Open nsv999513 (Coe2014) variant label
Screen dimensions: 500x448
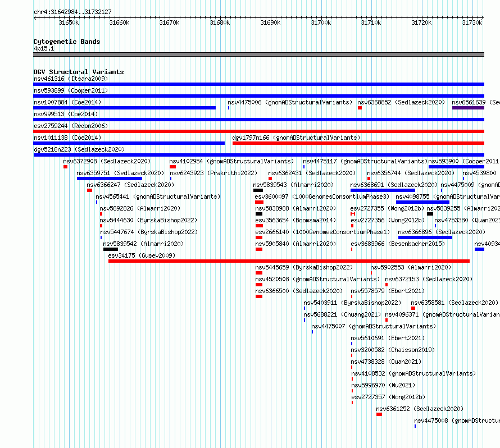66,114
